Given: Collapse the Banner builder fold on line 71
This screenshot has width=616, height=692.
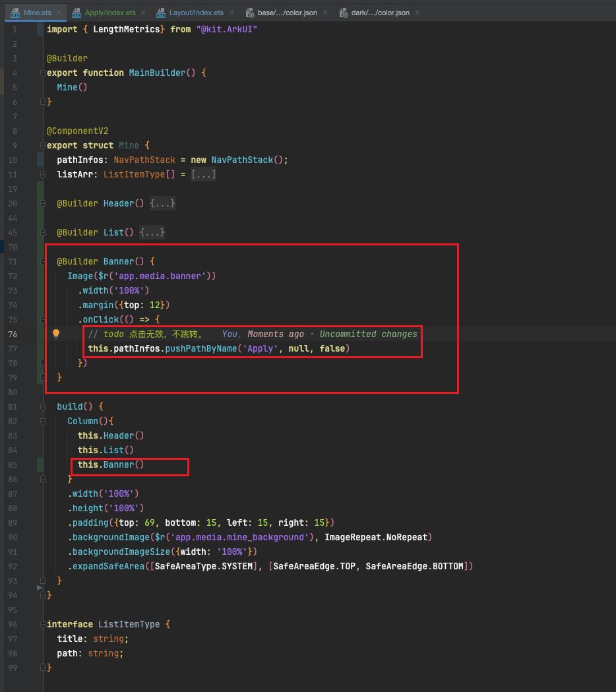Looking at the screenshot, I should coord(43,262).
